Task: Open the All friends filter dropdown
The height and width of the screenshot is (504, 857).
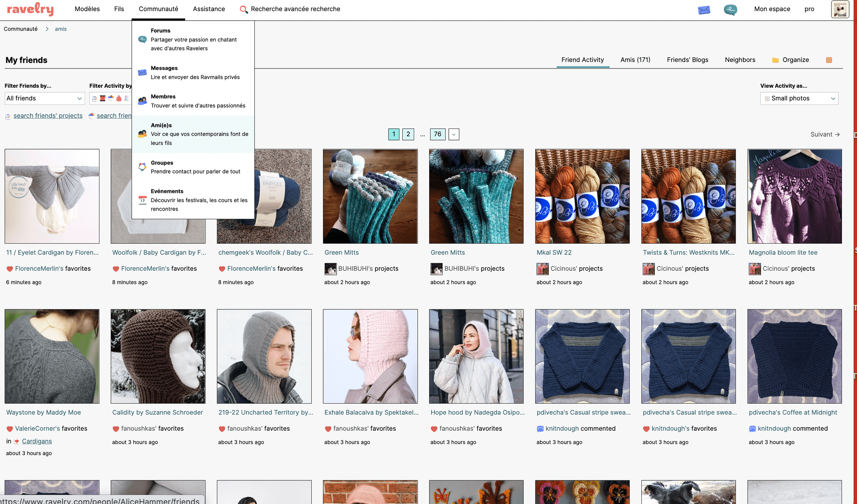Action: [45, 98]
